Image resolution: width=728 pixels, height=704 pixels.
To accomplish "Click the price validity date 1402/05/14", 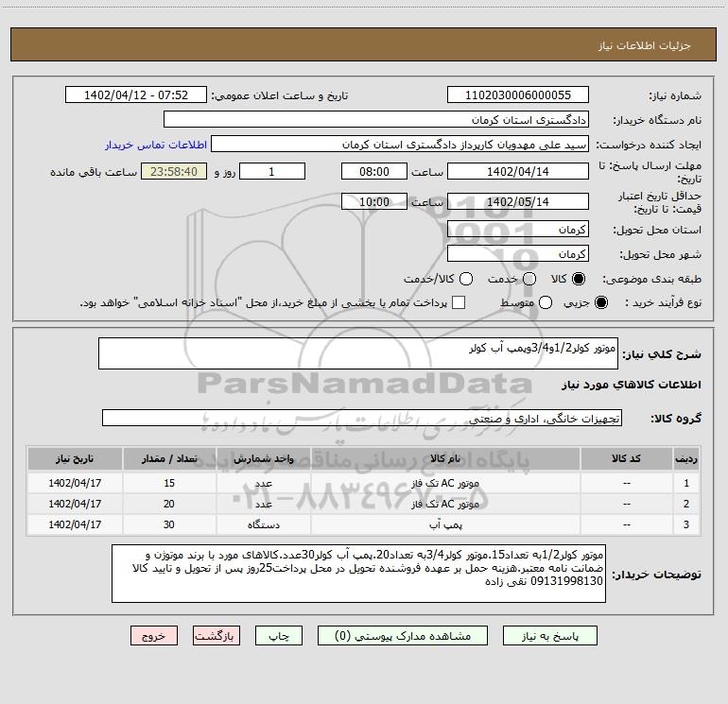I will click(x=518, y=201).
